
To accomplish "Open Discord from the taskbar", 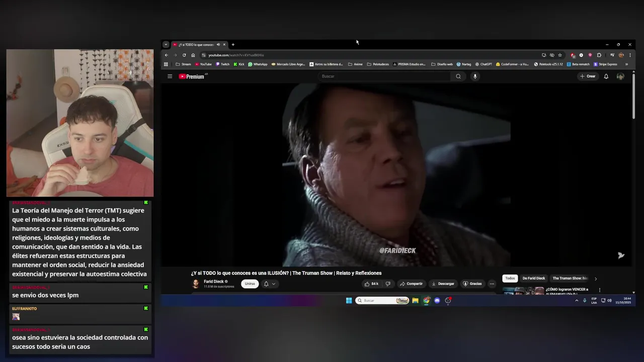I will pyautogui.click(x=437, y=301).
